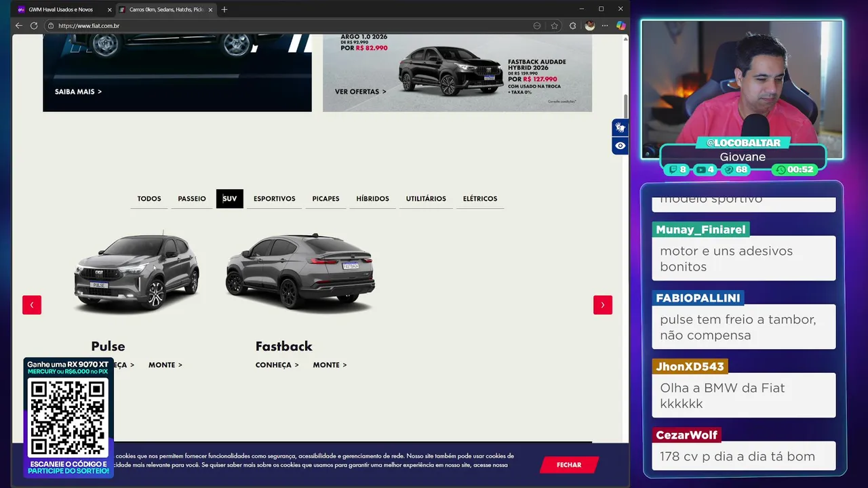Click the page vertical scrollbar thumb

[626, 107]
